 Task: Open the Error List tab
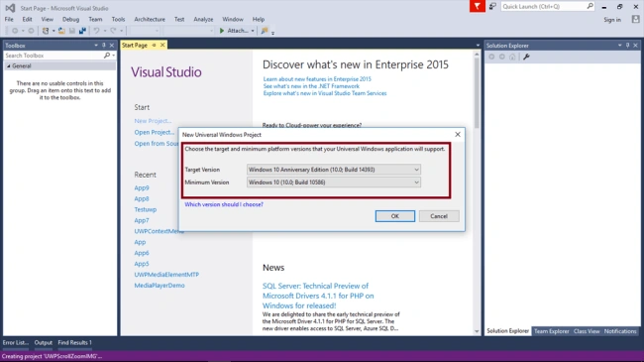coord(16,343)
